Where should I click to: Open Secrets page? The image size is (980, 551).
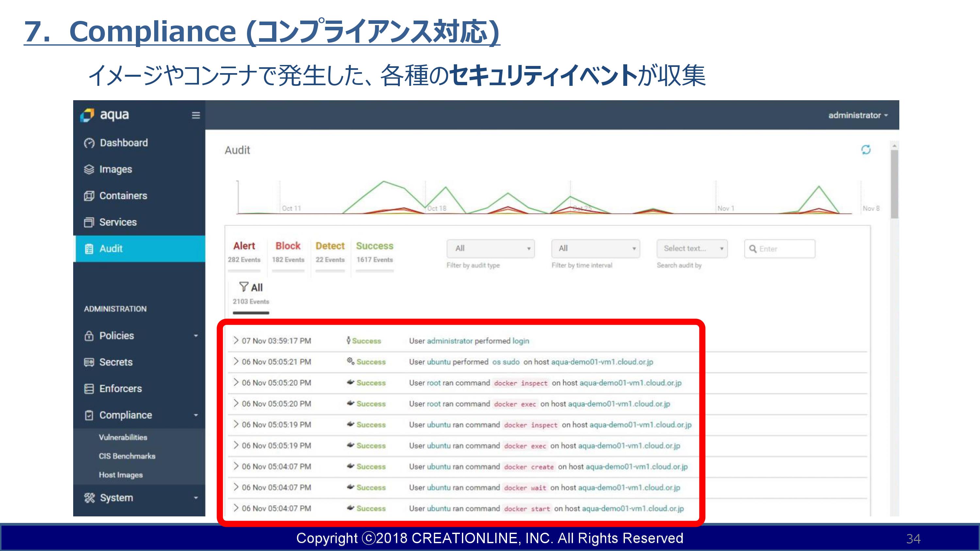(116, 362)
